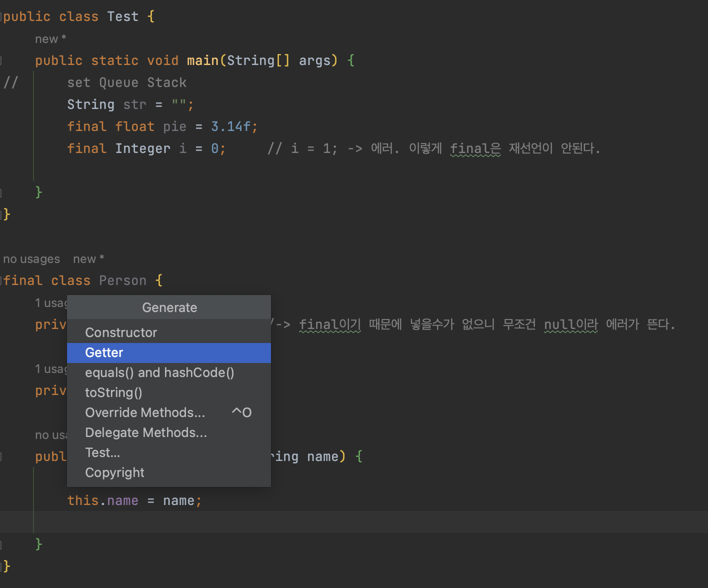
Task: Click Copyright in the Generate menu
Action: click(x=169, y=472)
